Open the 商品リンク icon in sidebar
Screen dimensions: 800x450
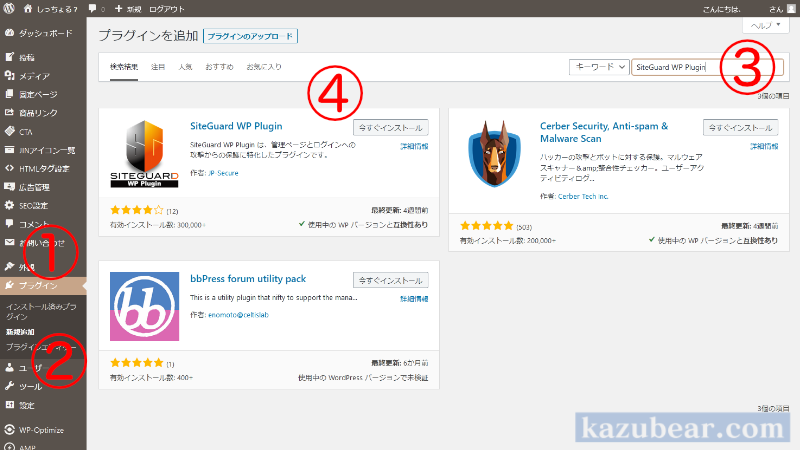tap(9, 112)
